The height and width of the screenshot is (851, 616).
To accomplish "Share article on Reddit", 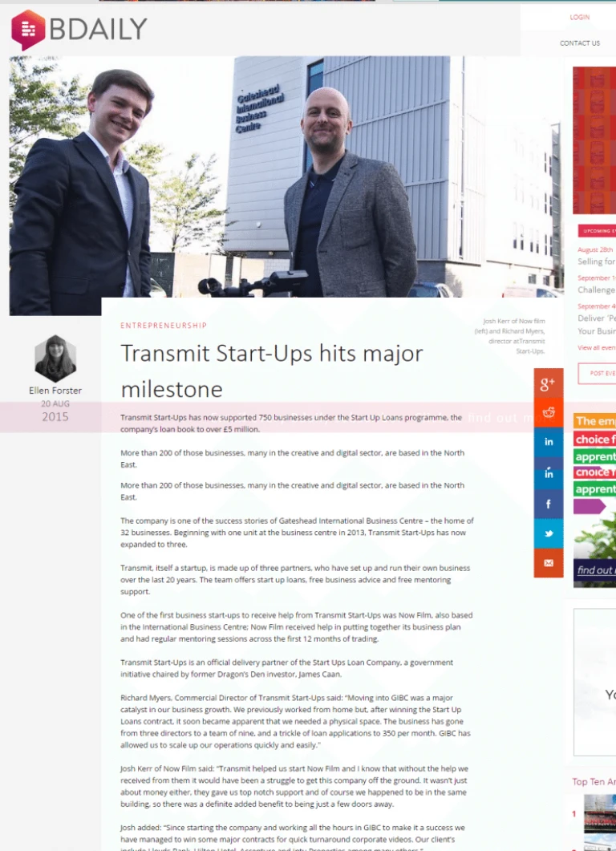I will coord(548,413).
